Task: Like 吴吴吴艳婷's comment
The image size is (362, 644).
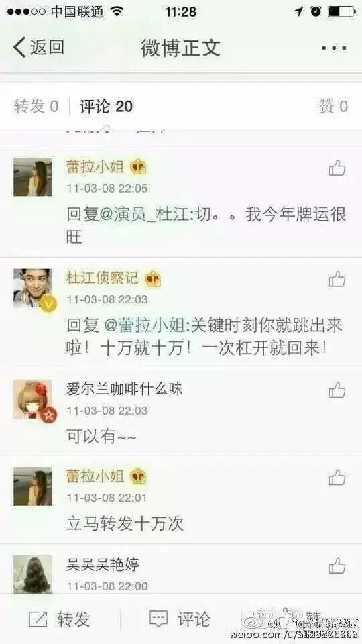Action: [337, 566]
